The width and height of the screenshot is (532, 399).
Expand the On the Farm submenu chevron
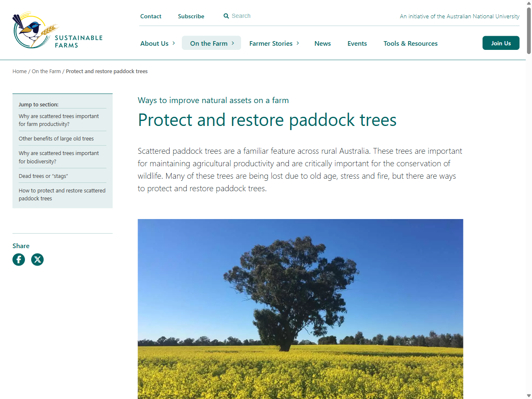coord(233,43)
